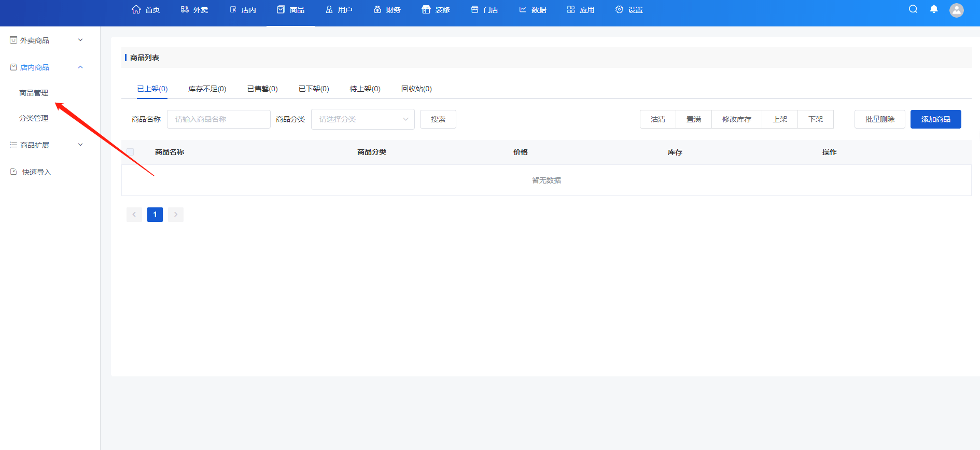
Task: Click the 添加商品 button
Action: click(x=935, y=119)
